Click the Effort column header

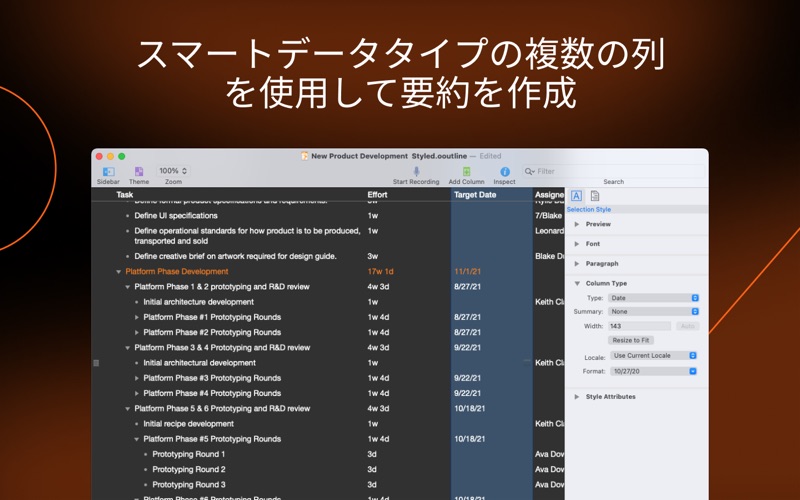[377, 194]
